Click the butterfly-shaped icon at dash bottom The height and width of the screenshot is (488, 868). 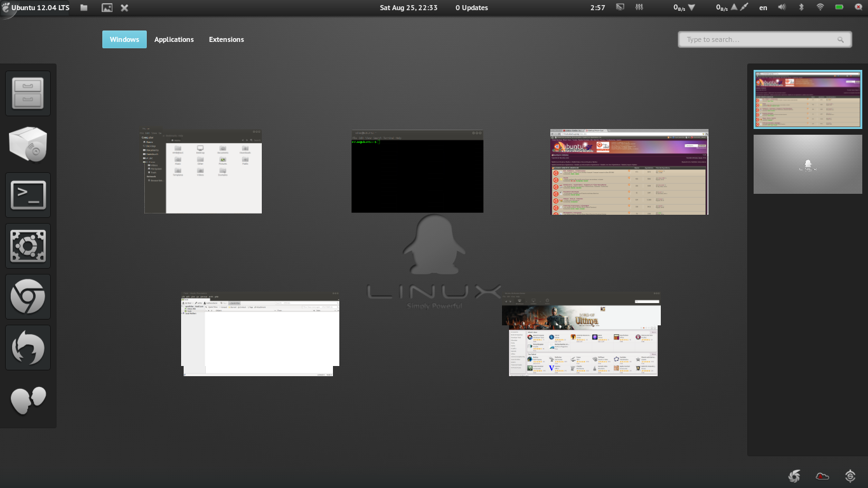tap(28, 400)
